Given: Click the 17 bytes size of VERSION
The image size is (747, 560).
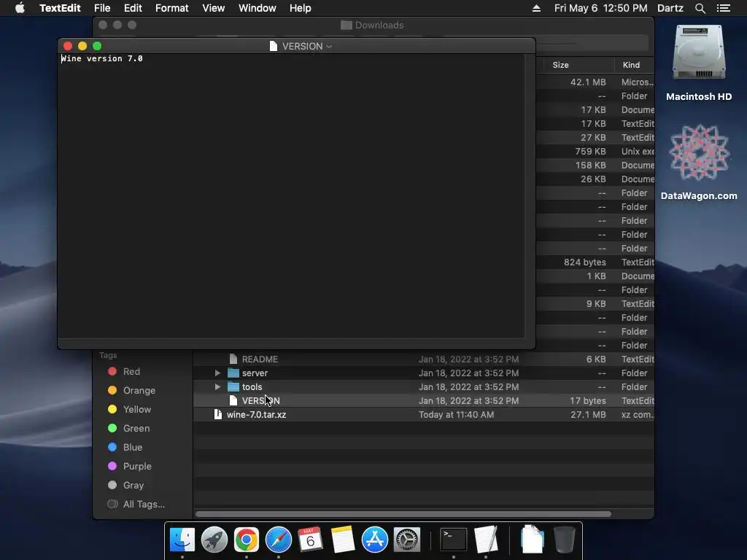Looking at the screenshot, I should click(x=588, y=401).
